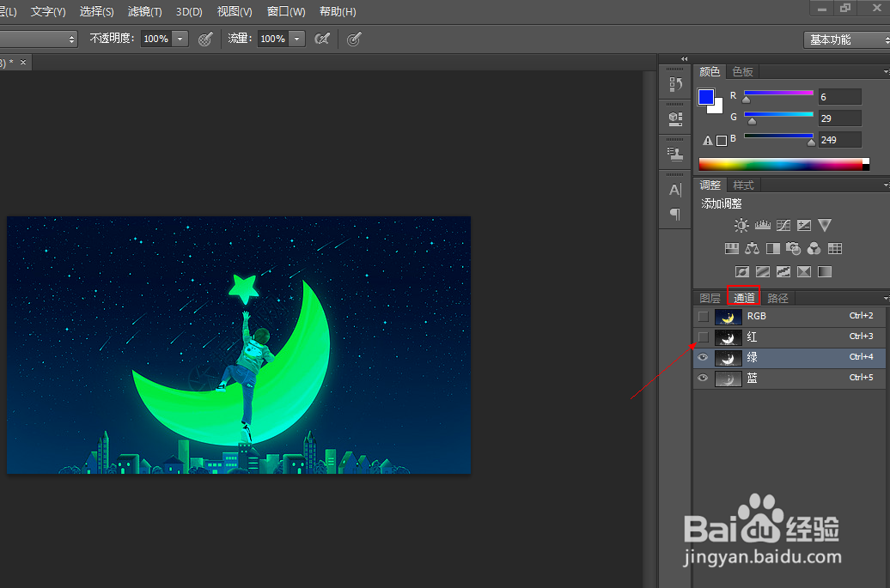Open the Paragraph panel icon
Viewport: 890px width, 588px height.
click(675, 214)
